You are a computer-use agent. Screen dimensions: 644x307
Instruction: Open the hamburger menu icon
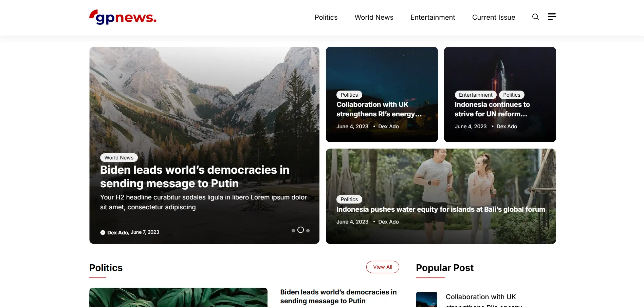552,17
